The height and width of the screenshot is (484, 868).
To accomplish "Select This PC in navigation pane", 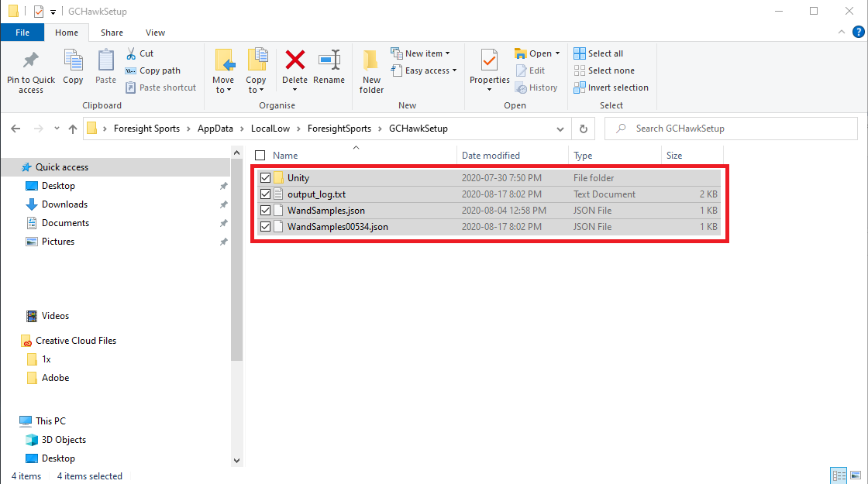I will point(50,421).
